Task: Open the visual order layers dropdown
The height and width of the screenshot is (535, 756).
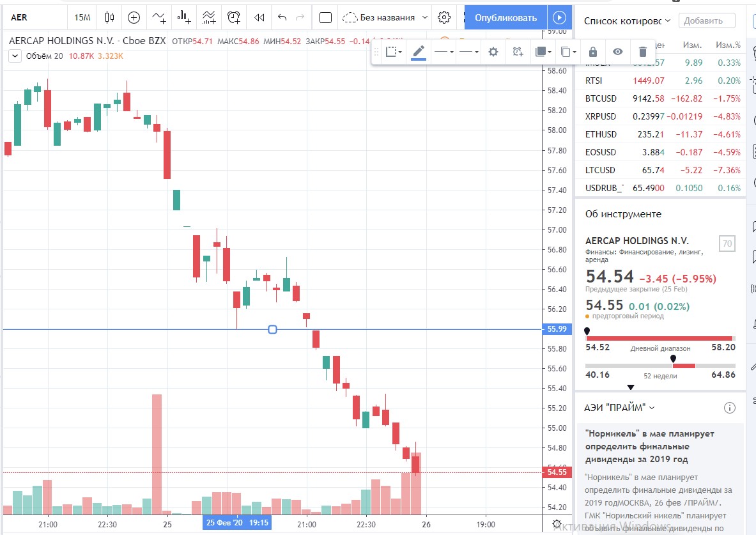Action: tap(543, 52)
